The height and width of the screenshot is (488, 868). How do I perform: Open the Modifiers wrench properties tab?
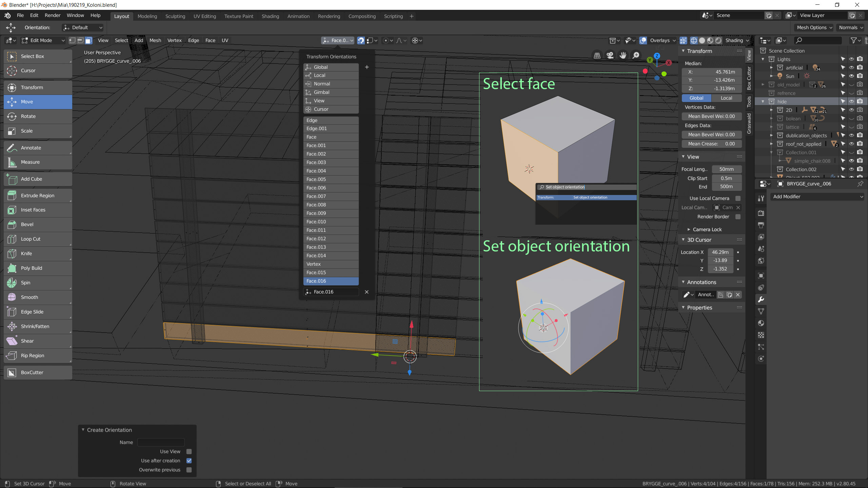click(x=761, y=300)
